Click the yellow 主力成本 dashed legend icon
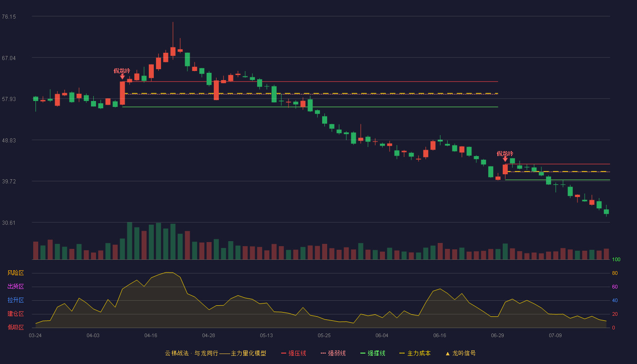Image resolution: width=637 pixels, height=364 pixels. (x=402, y=354)
